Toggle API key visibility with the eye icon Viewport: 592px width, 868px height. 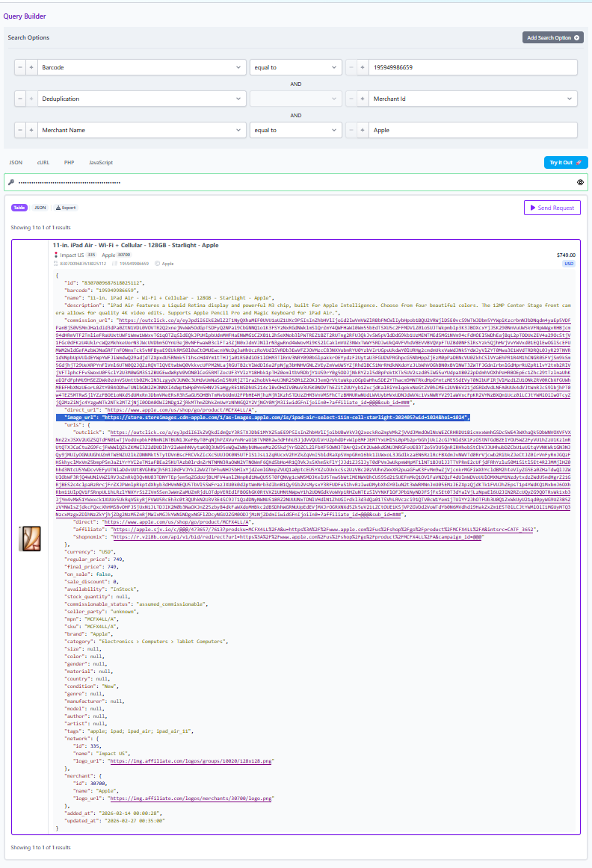(581, 182)
